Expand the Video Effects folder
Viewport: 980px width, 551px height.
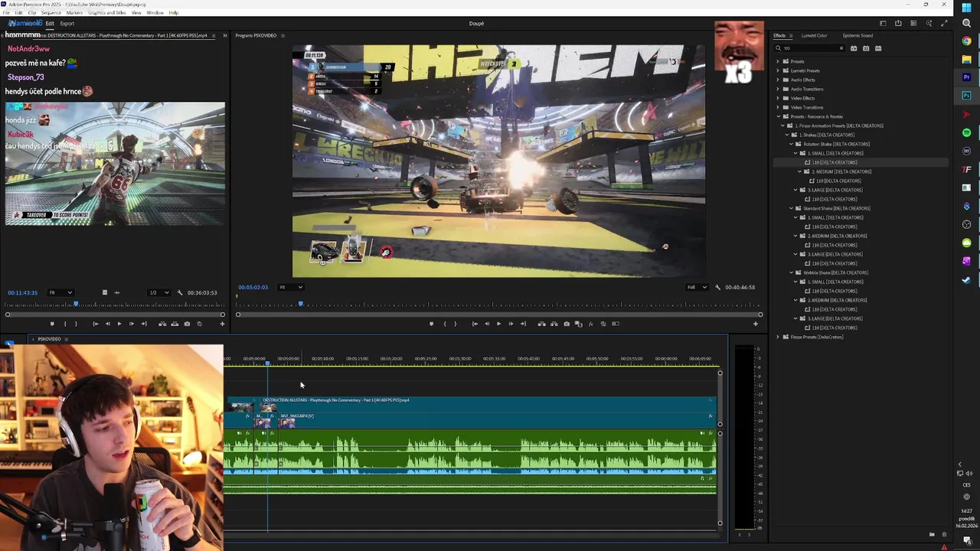(x=778, y=98)
